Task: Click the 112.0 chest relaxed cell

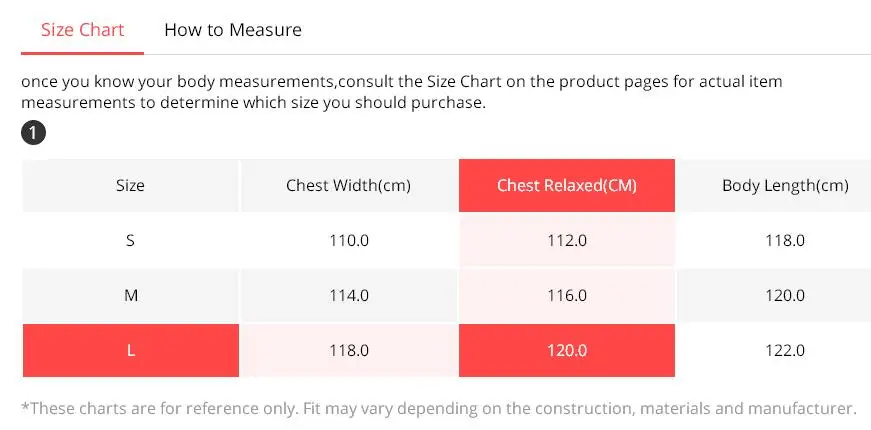Action: (x=567, y=240)
